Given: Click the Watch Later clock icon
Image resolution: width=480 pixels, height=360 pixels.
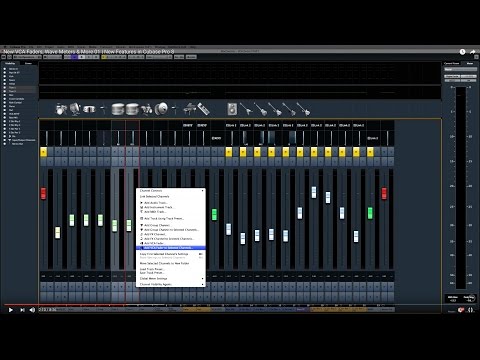Looking at the screenshot, I should [x=462, y=52].
